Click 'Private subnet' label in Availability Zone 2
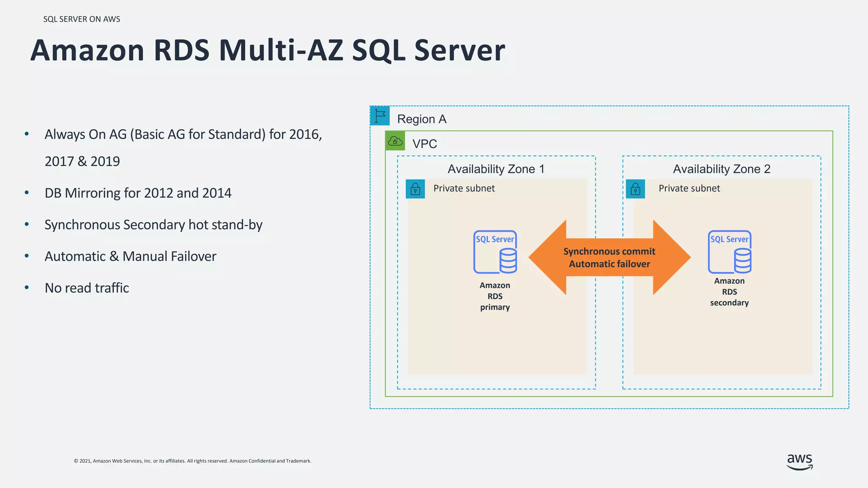The height and width of the screenshot is (488, 868). [689, 189]
